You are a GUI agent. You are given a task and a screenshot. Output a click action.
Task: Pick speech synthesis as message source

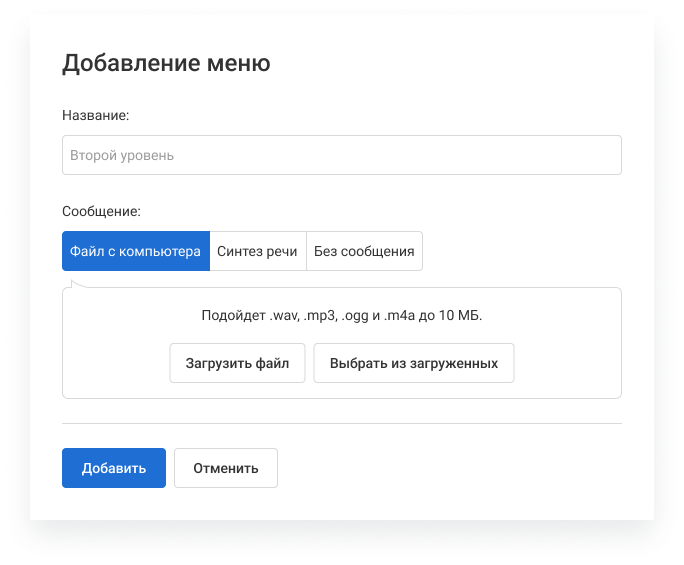click(x=257, y=251)
